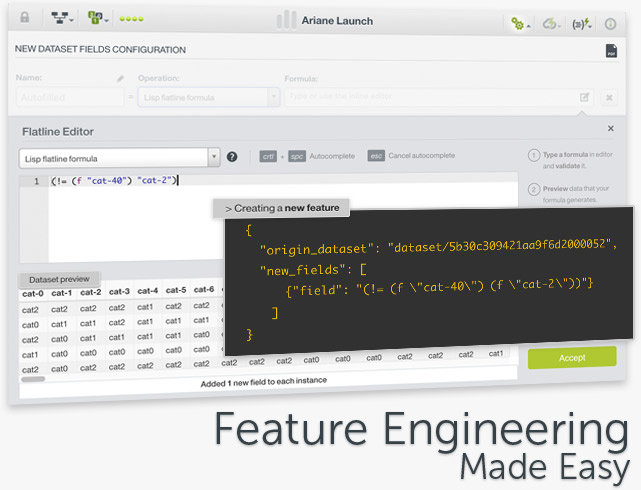Image resolution: width=641 pixels, height=490 pixels.
Task: Click the question mark help icon
Action: [x=232, y=157]
